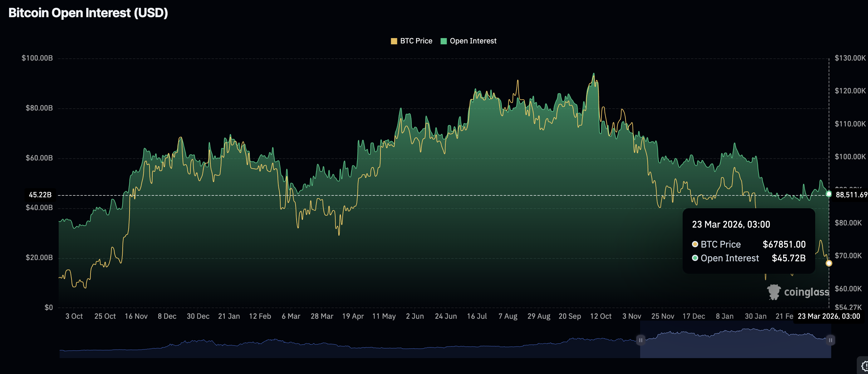The height and width of the screenshot is (374, 868).
Task: Click the 23 Mar 2026, 03:00 x-axis label
Action: pos(829,316)
